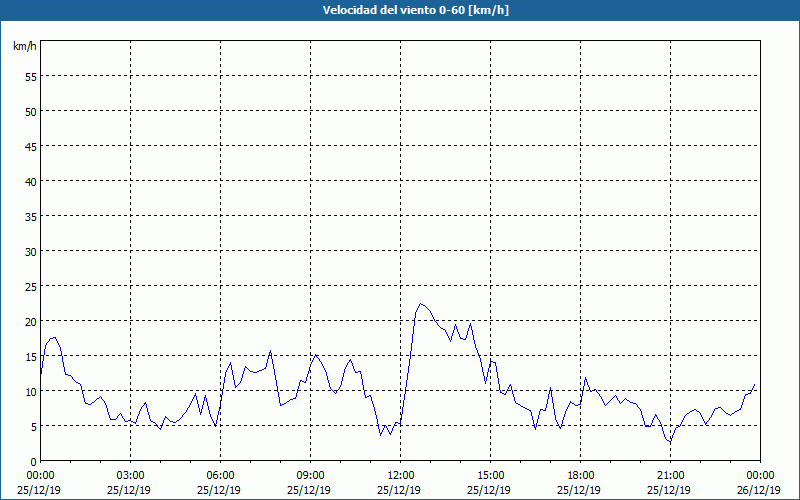Click the 30 value on the y-axis
The height and width of the screenshot is (500, 800).
[x=31, y=252]
